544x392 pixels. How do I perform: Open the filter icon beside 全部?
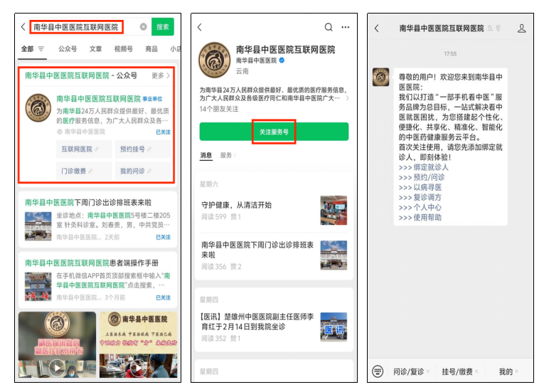(x=41, y=49)
